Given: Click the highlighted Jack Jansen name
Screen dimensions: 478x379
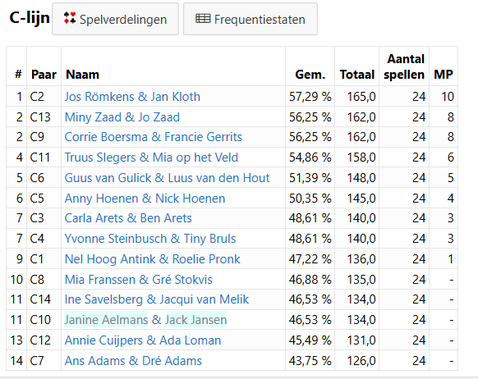Looking at the screenshot, I should click(196, 320).
